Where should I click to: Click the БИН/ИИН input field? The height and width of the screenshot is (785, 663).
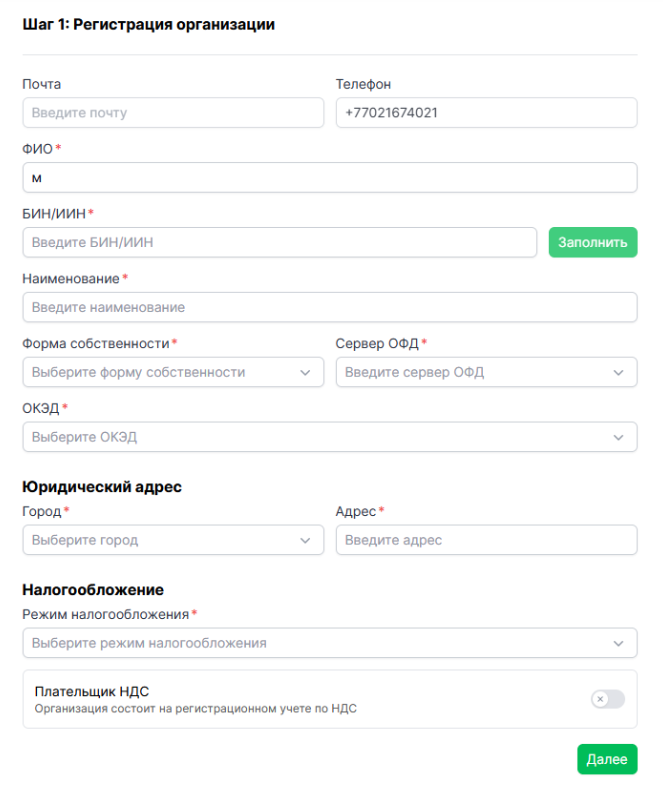(x=279, y=242)
